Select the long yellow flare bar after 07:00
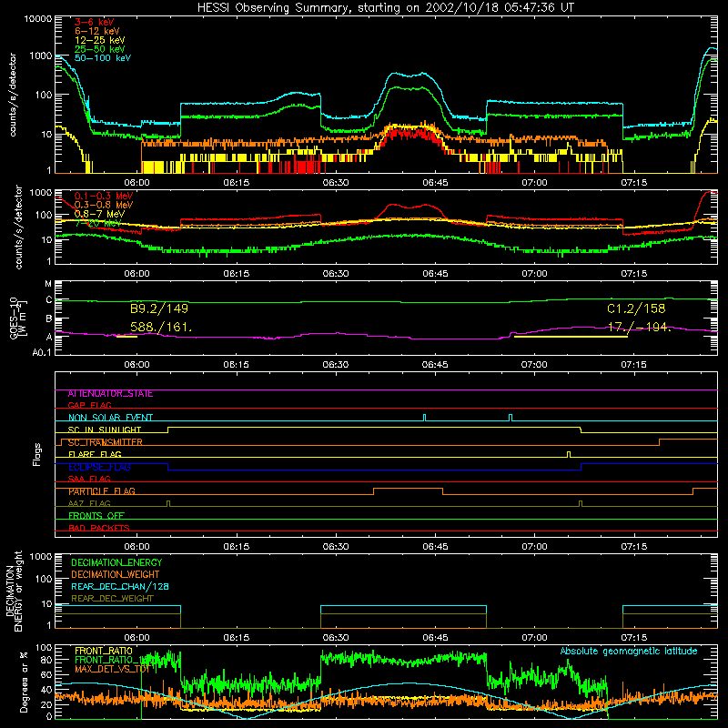The height and width of the screenshot is (728, 728). 571,337
